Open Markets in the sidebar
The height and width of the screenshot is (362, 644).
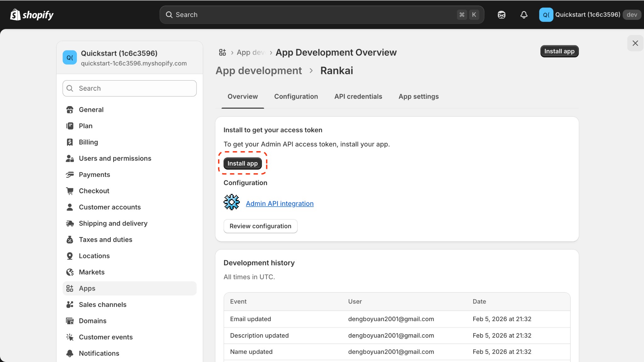[x=92, y=272]
